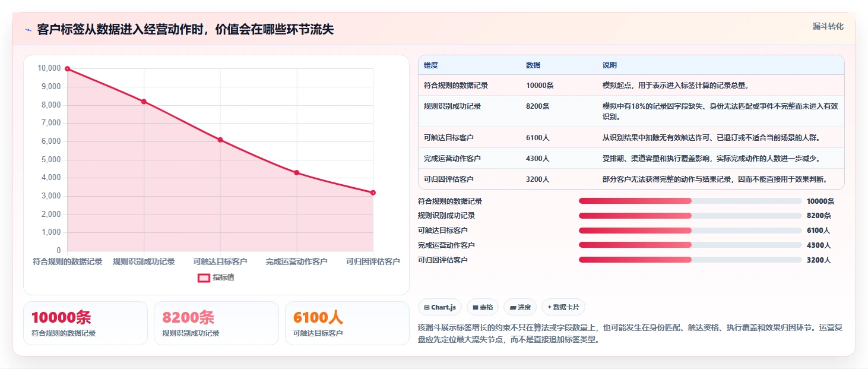Open the 8200条 stat card

pos(216,323)
